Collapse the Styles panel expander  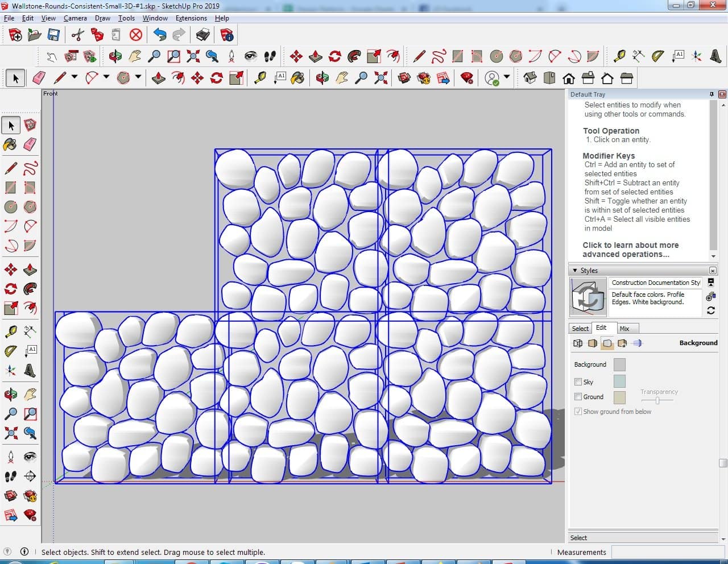(x=575, y=271)
